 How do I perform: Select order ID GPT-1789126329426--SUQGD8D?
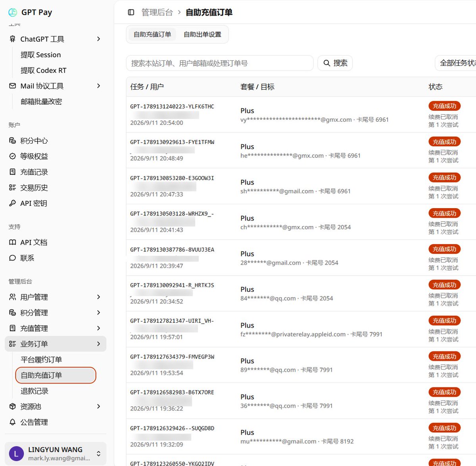pyautogui.click(x=172, y=428)
